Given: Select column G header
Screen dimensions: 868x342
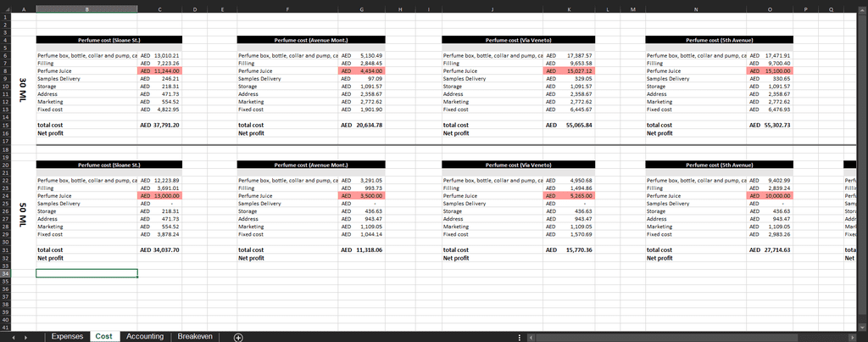Looking at the screenshot, I should click(361, 9).
